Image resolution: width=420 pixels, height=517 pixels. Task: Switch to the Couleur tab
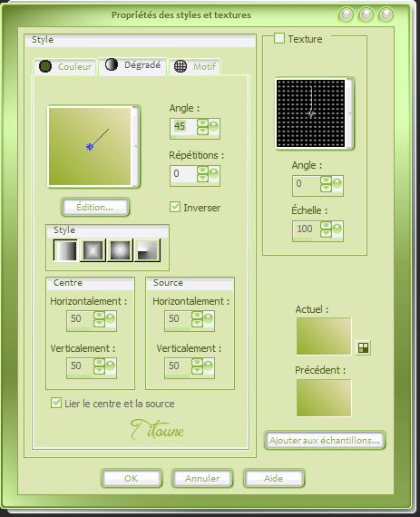65,66
